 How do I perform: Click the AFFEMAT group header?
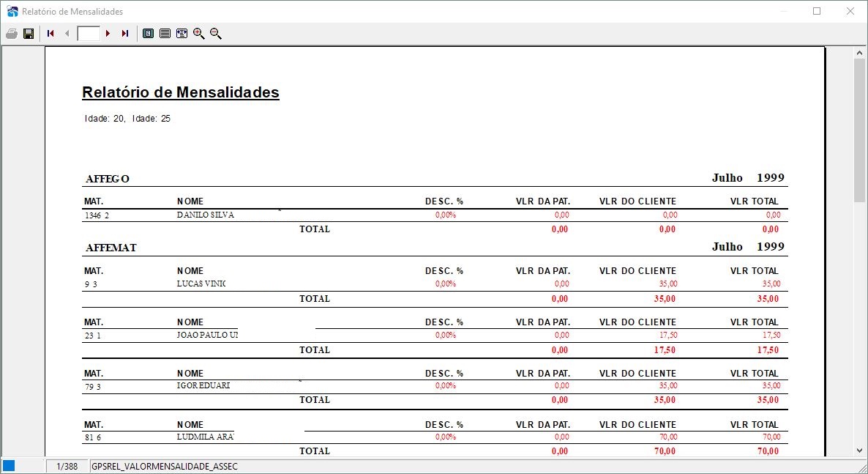click(111, 248)
